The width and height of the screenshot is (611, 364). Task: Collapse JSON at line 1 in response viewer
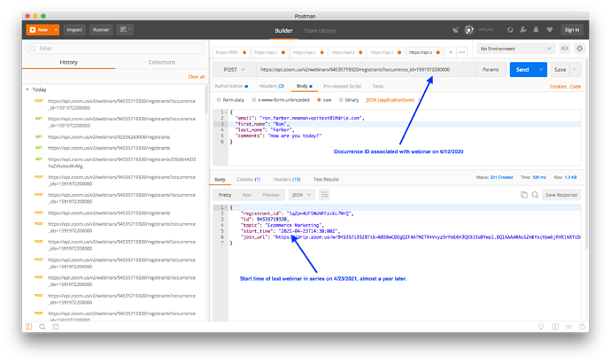(x=226, y=208)
